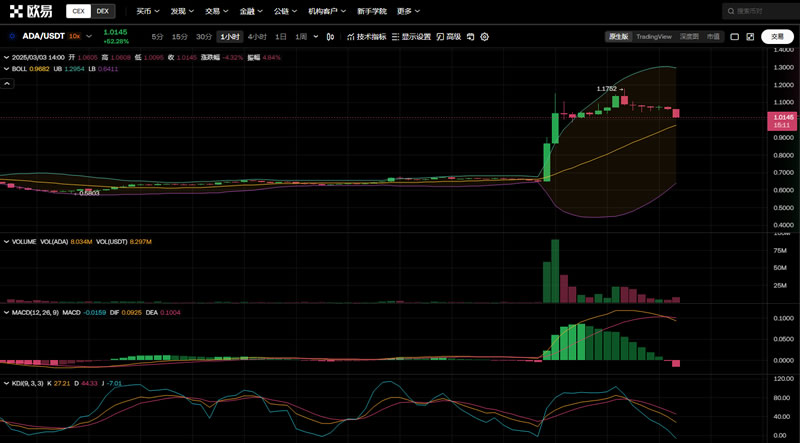Open the 买币 (Buy Crypto) menu
This screenshot has width=800, height=443.
[148, 11]
